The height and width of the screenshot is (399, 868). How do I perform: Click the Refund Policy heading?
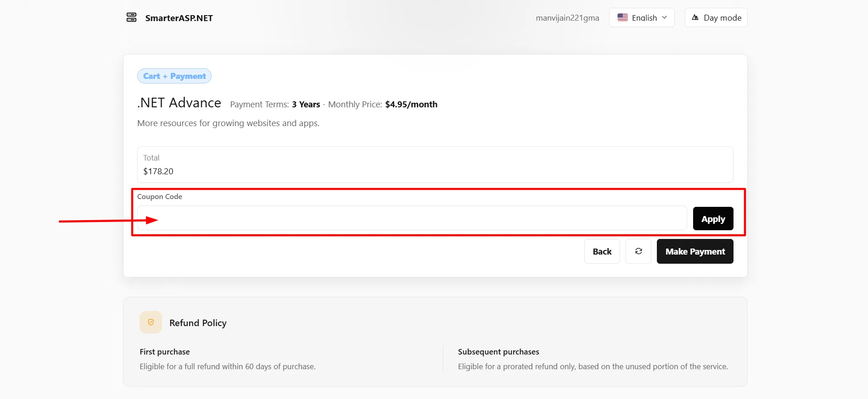pyautogui.click(x=198, y=323)
